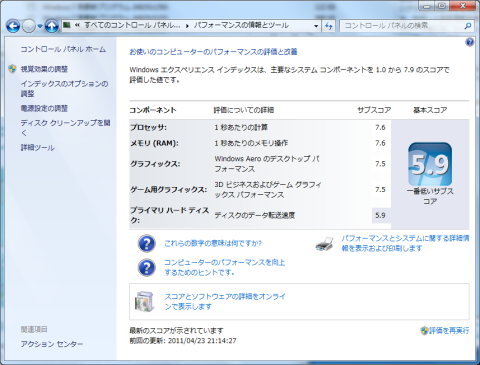Open 詳細ツール link
Viewport: 480px width, 365px height.
[x=37, y=148]
